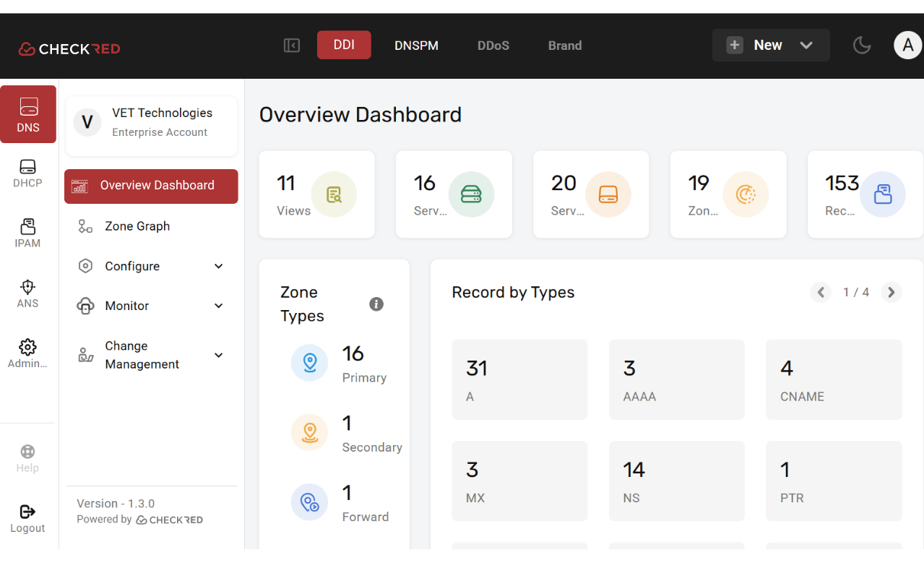Screen dimensions: 924x563
Task: Expand the Monitor menu
Action: tap(151, 306)
